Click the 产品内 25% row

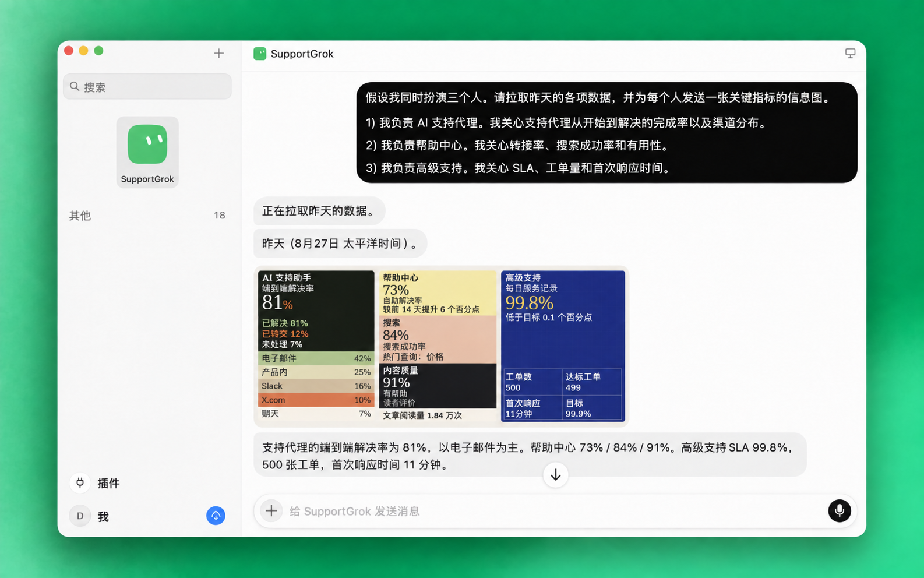pyautogui.click(x=316, y=372)
